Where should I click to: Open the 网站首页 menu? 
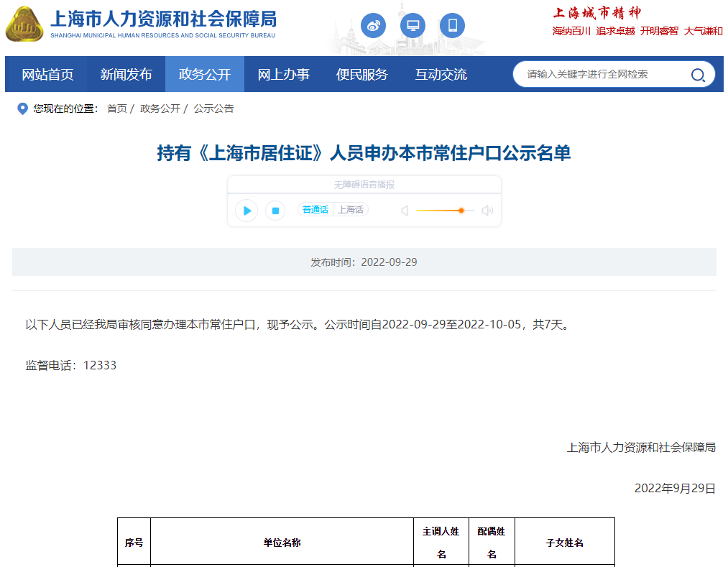tap(48, 74)
